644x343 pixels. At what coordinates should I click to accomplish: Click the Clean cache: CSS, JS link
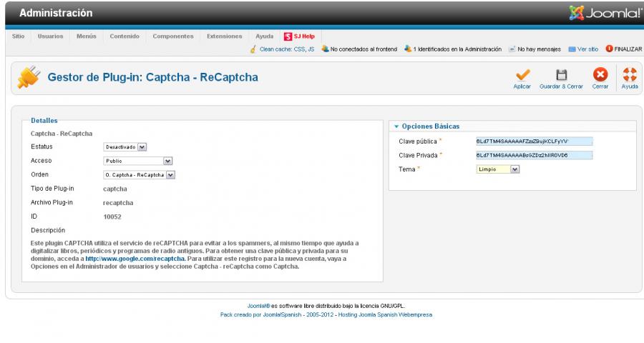tap(287, 49)
